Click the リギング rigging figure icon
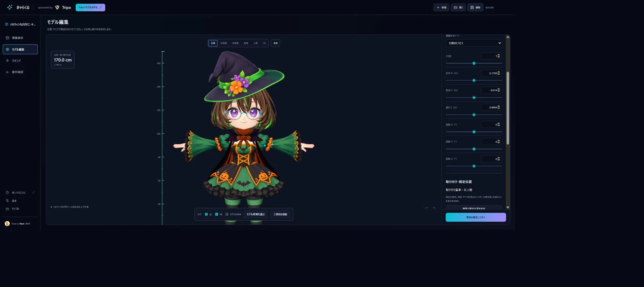This screenshot has height=287, width=644. pyautogui.click(x=7, y=60)
